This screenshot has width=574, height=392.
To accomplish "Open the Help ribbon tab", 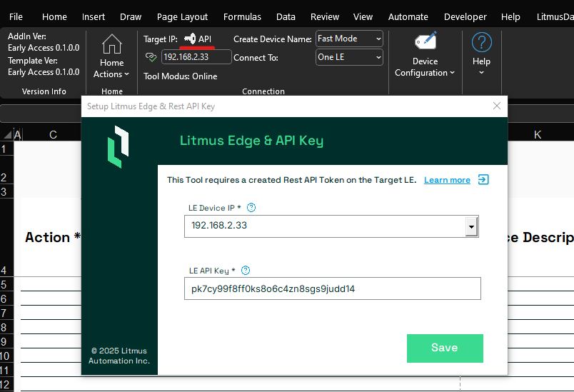I will coord(510,17).
